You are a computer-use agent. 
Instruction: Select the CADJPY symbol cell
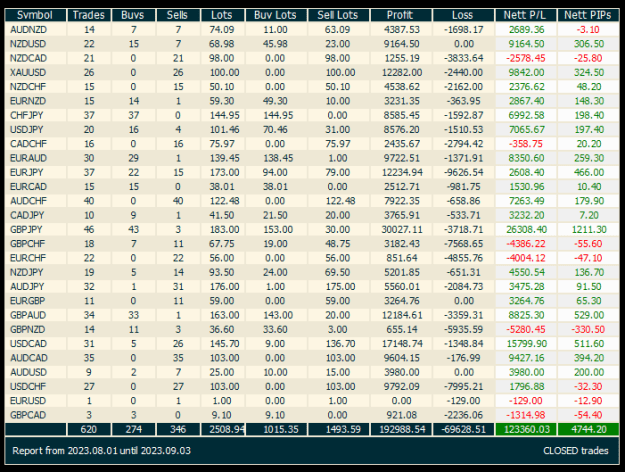pyautogui.click(x=35, y=215)
